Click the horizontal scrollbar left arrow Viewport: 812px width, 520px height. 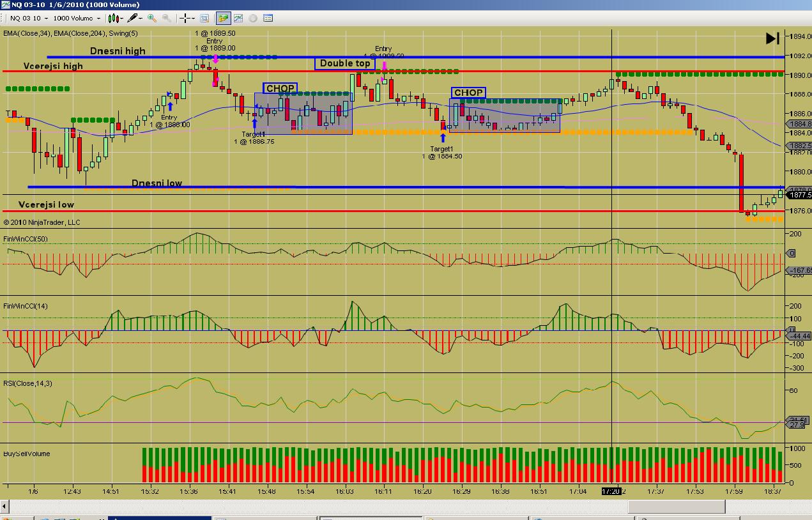5,507
